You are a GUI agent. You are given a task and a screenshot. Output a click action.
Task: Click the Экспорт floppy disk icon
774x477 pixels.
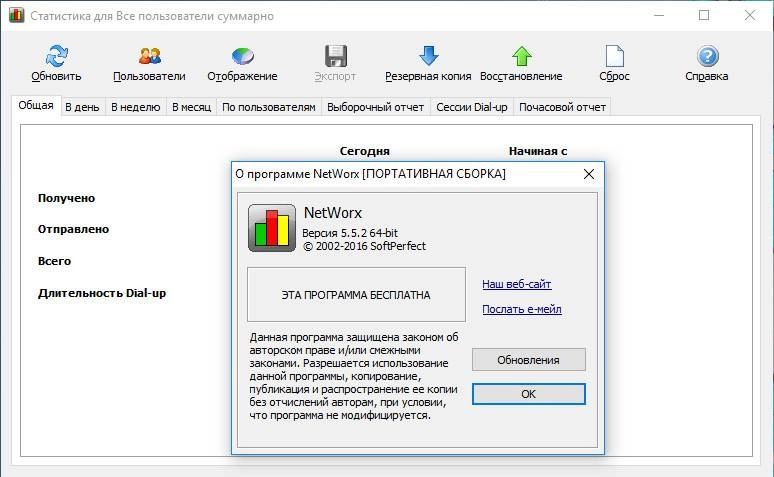336,56
